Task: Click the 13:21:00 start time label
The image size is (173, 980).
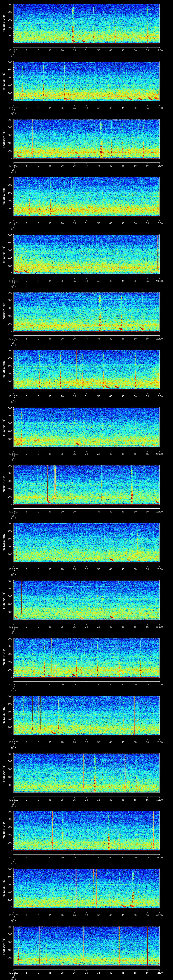Action: pyautogui.click(x=13, y=339)
